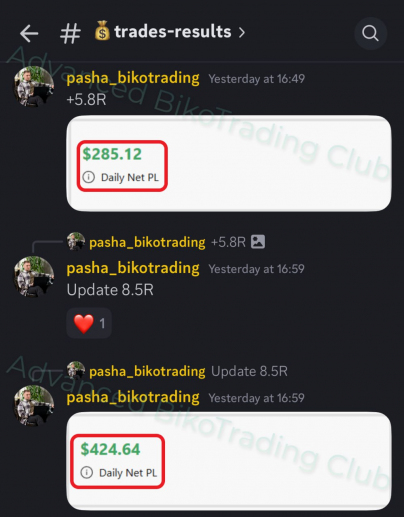
Task: Toggle the red heart reaction
Action: coord(89,323)
